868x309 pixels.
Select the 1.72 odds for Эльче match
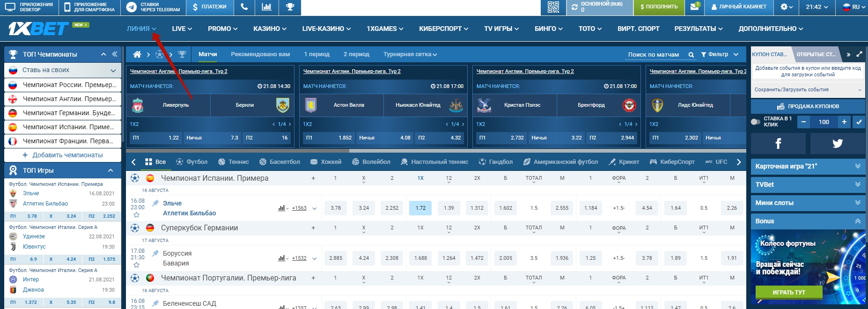point(420,208)
